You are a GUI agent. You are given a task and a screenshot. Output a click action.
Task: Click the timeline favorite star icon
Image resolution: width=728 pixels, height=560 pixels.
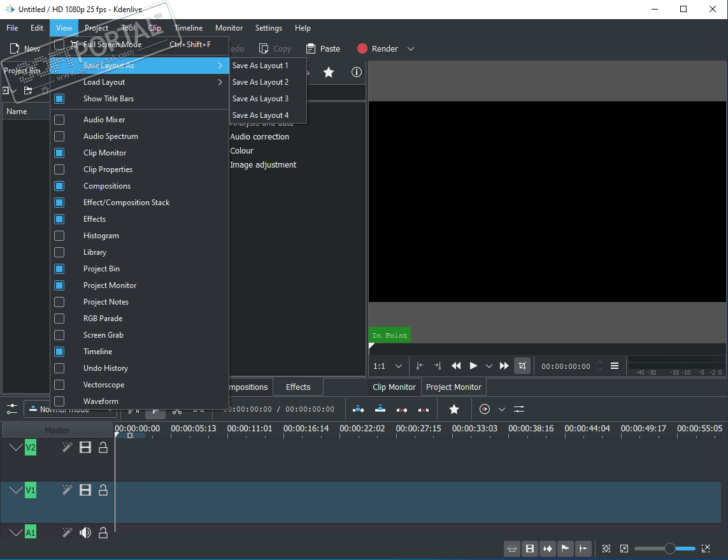(x=454, y=409)
